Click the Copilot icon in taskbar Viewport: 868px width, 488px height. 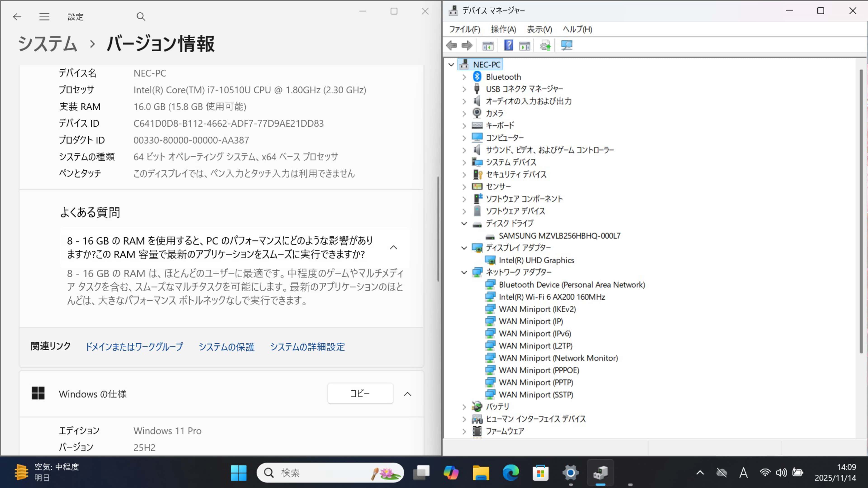tap(451, 473)
